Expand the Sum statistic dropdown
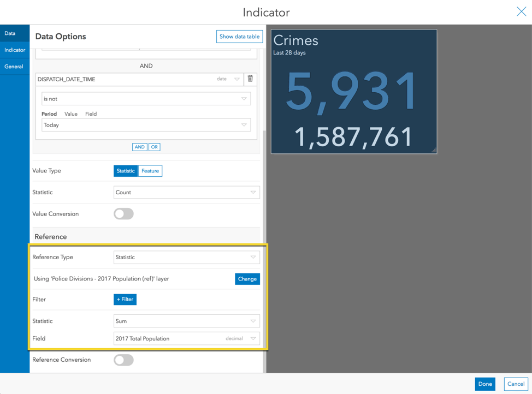The image size is (532, 394). [x=187, y=321]
